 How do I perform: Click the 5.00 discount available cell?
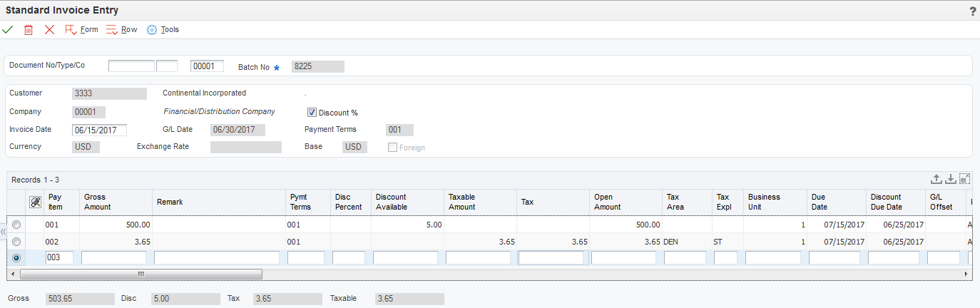(x=407, y=225)
